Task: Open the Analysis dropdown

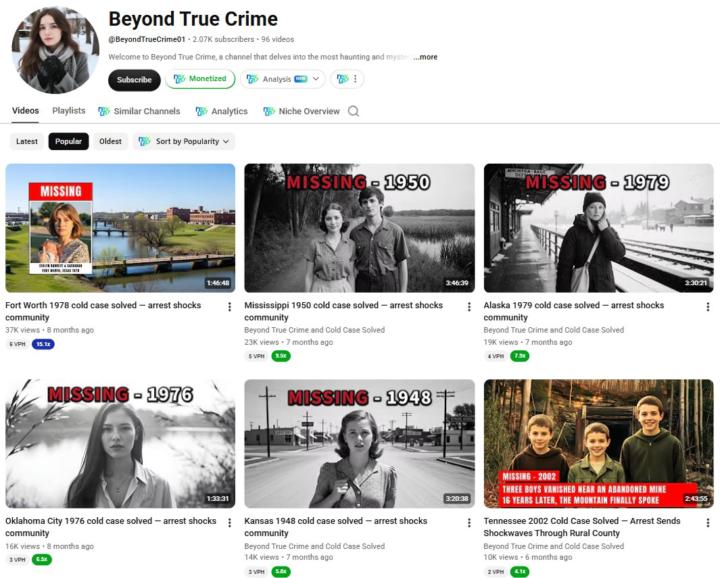Action: (x=283, y=79)
